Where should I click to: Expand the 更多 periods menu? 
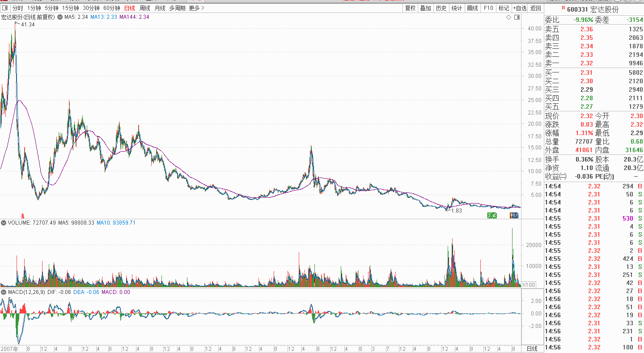[196, 8]
